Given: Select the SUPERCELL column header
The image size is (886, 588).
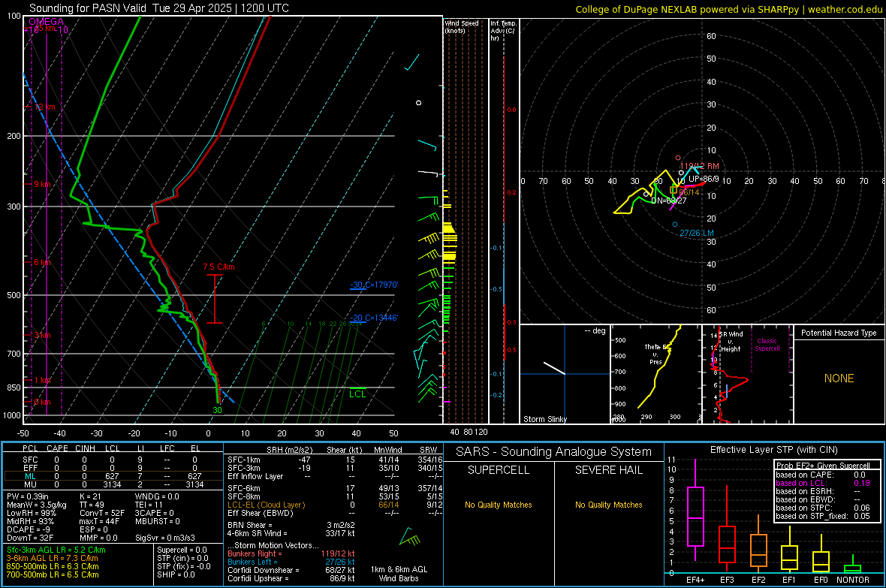Looking at the screenshot, I should pos(499,470).
